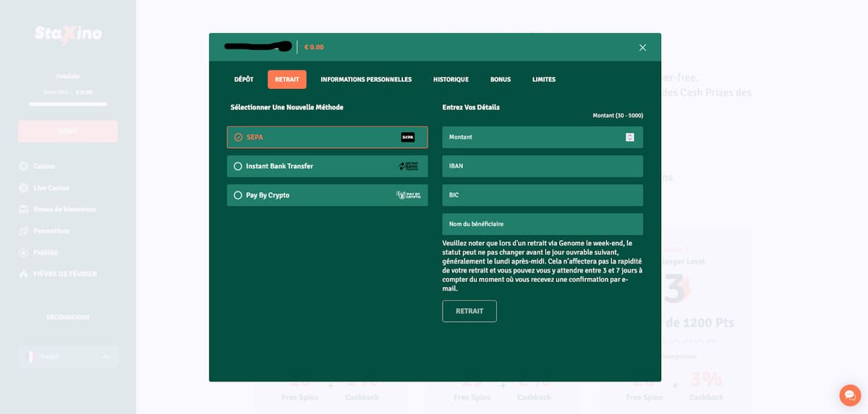Viewport: 868px width, 414px height.
Task: Click the Instant Bank Transfer logo
Action: pyautogui.click(x=408, y=166)
